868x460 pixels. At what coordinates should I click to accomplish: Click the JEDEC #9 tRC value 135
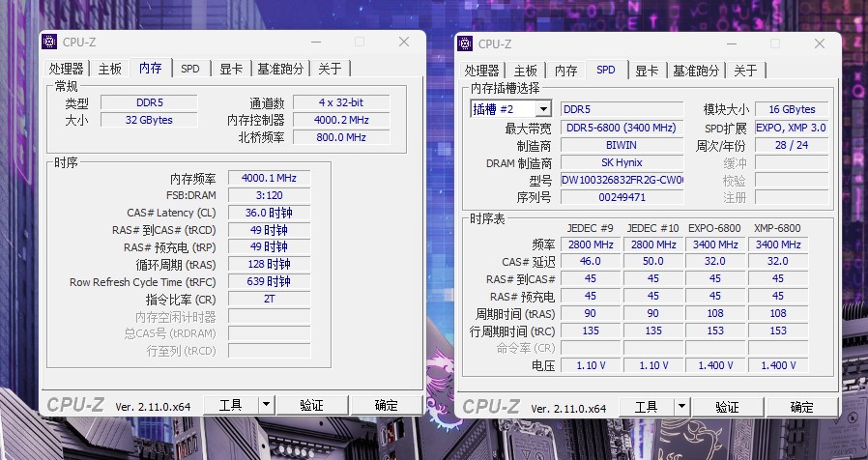[591, 331]
